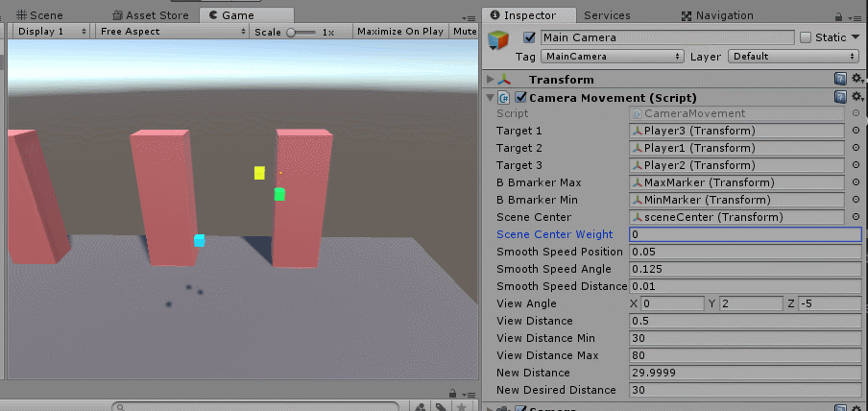Open the Services tab
The image size is (868, 411).
click(x=607, y=15)
